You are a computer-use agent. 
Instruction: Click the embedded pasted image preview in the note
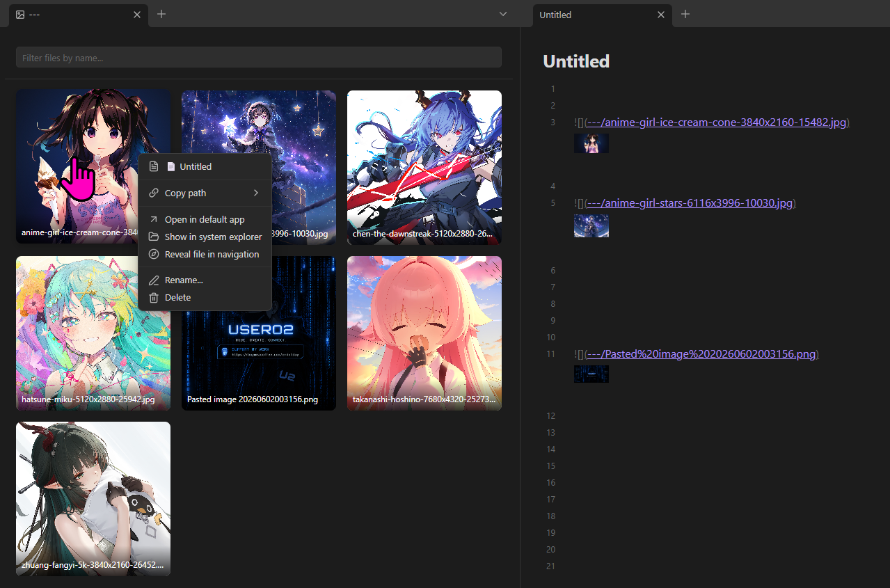591,374
